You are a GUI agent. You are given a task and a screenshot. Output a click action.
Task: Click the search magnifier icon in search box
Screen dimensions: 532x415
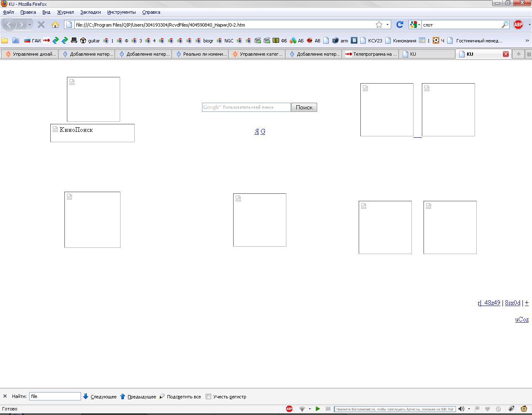click(505, 25)
